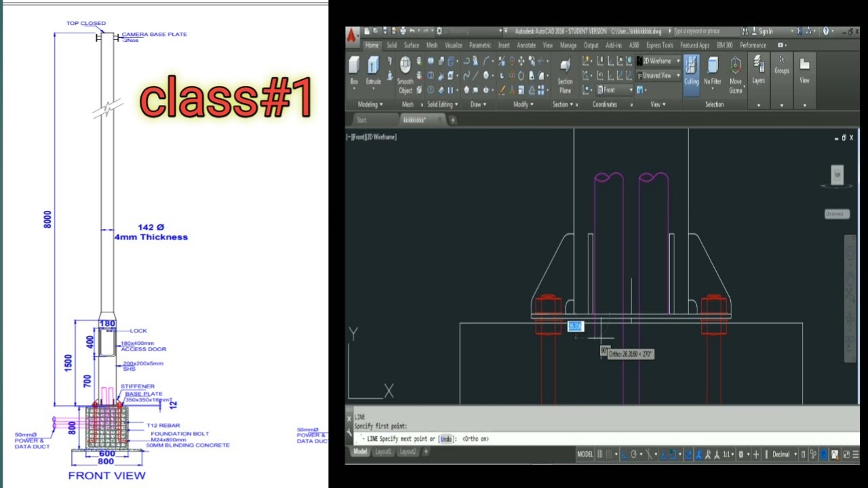Open the 2D Wireframe visual style dropdown
This screenshot has width=868, height=488.
[658, 61]
